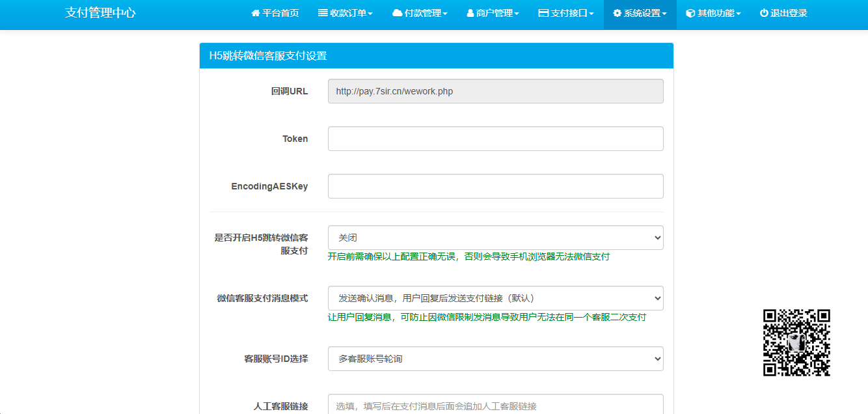This screenshot has height=414, width=868.
Task: Click the cube icon beside 其他功能
Action: pos(690,14)
